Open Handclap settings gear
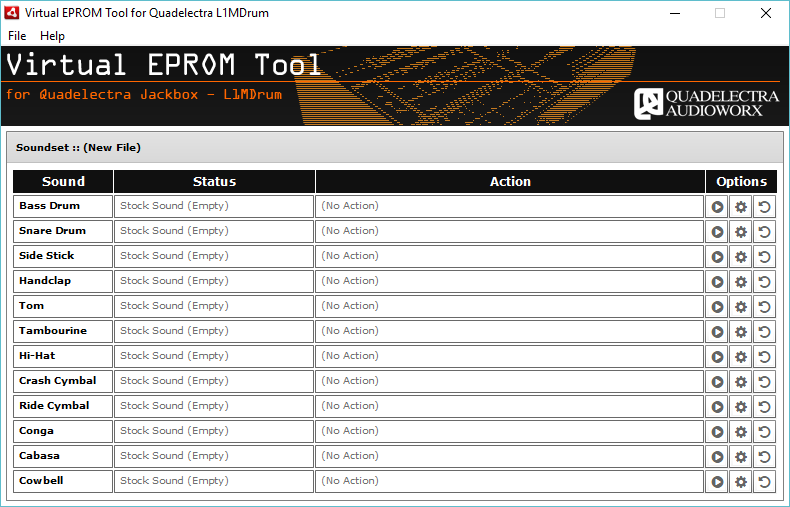The image size is (790, 507). (741, 282)
